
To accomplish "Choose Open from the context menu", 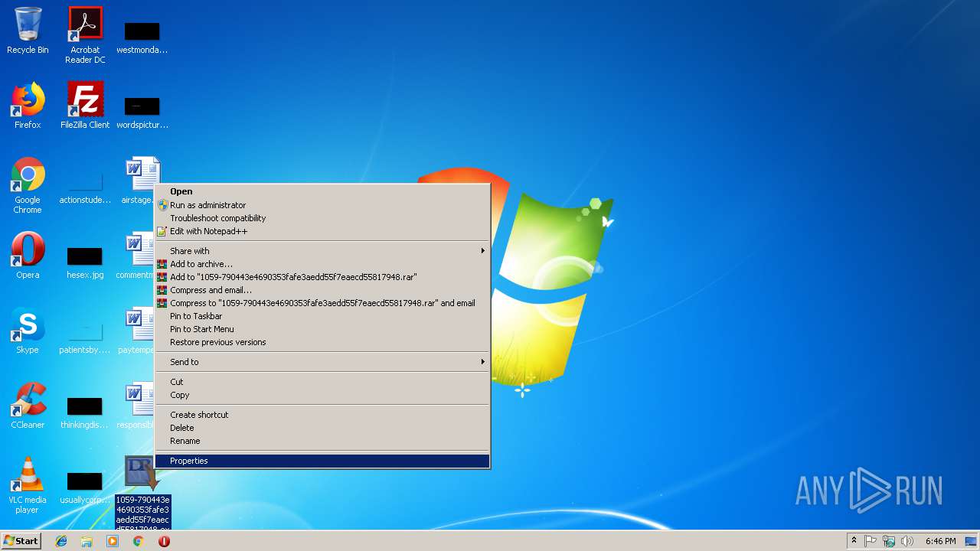I will coord(322,191).
